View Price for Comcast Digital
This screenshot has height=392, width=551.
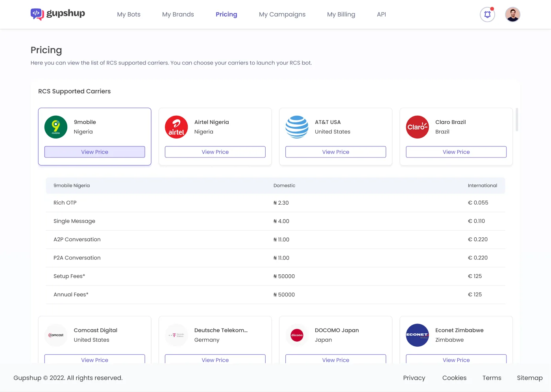(94, 359)
